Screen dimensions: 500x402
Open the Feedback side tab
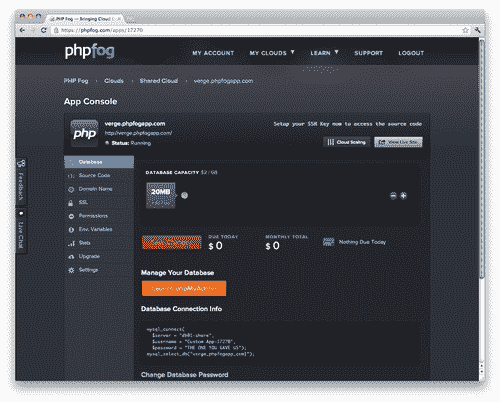click(x=21, y=182)
